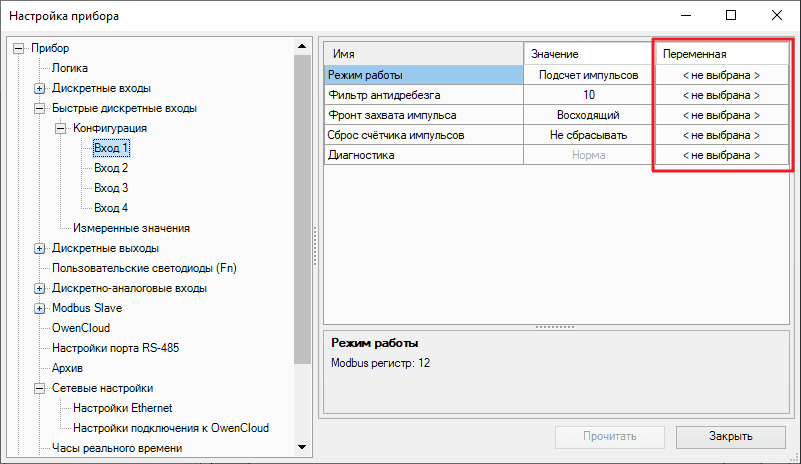The height and width of the screenshot is (464, 801).
Task: Open Режим работы value Подсчет импульсов
Action: pyautogui.click(x=588, y=75)
